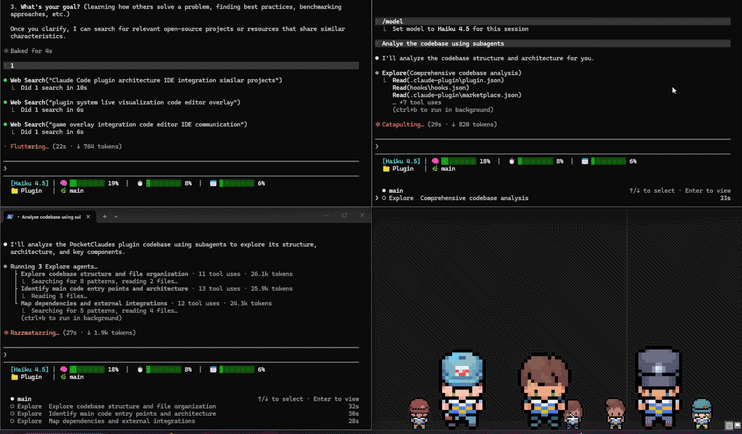Select small brown-haired sprite beside the gray-cap trainer
Viewport: 742px width, 434px height.
point(615,413)
